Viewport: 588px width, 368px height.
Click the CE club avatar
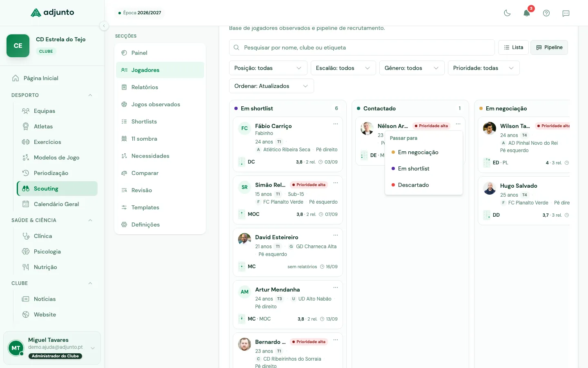pyautogui.click(x=18, y=46)
